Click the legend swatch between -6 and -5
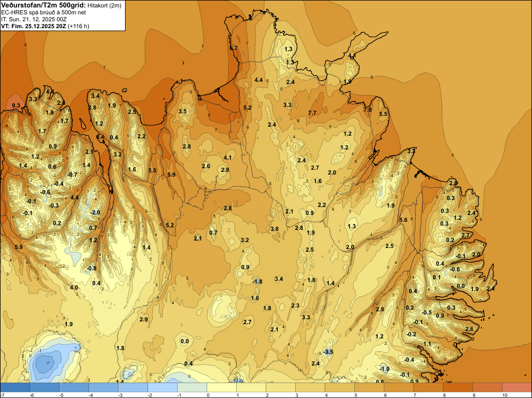The width and height of the screenshot is (532, 398). [x=45, y=387]
